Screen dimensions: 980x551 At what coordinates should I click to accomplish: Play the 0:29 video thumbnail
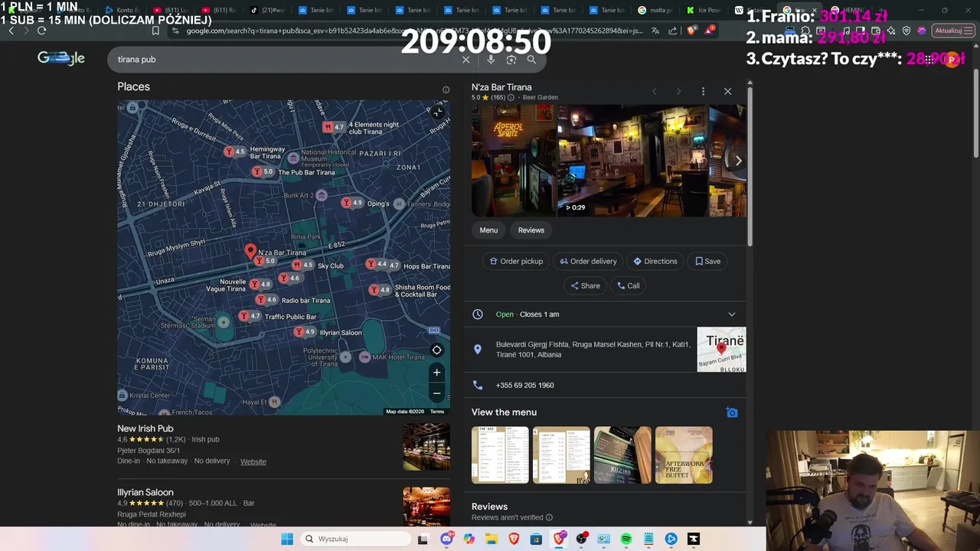tap(632, 161)
